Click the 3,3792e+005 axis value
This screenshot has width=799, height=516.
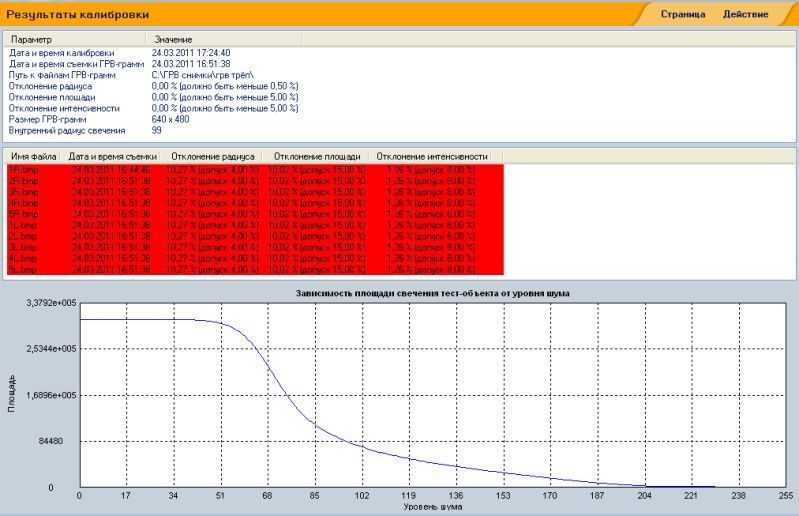click(x=51, y=303)
